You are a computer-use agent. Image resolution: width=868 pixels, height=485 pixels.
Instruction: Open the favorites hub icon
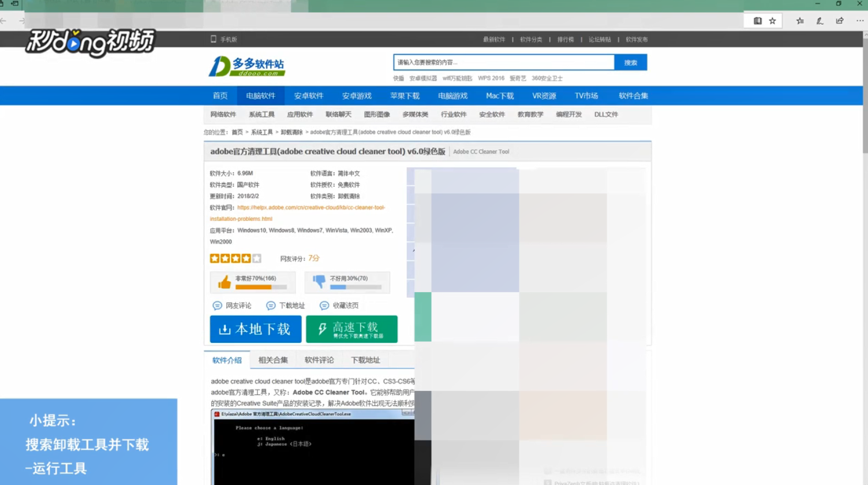(x=800, y=21)
